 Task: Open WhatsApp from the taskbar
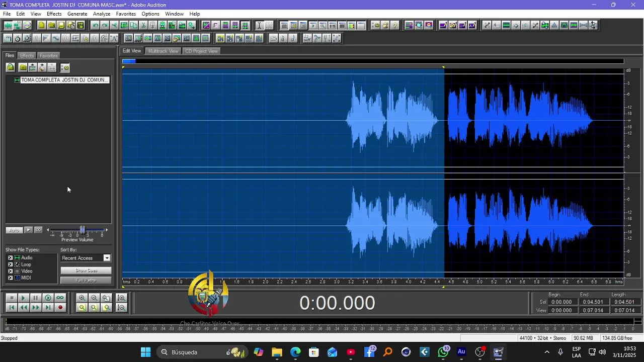(443, 352)
